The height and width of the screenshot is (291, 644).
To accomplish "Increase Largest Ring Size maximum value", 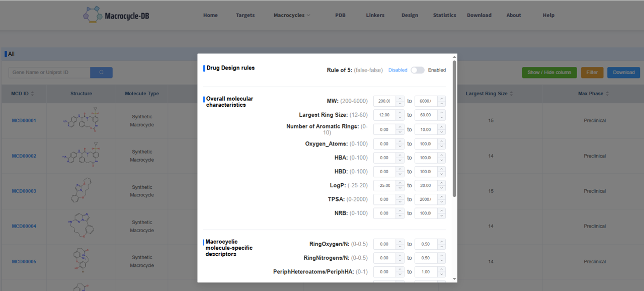I will click(x=441, y=113).
